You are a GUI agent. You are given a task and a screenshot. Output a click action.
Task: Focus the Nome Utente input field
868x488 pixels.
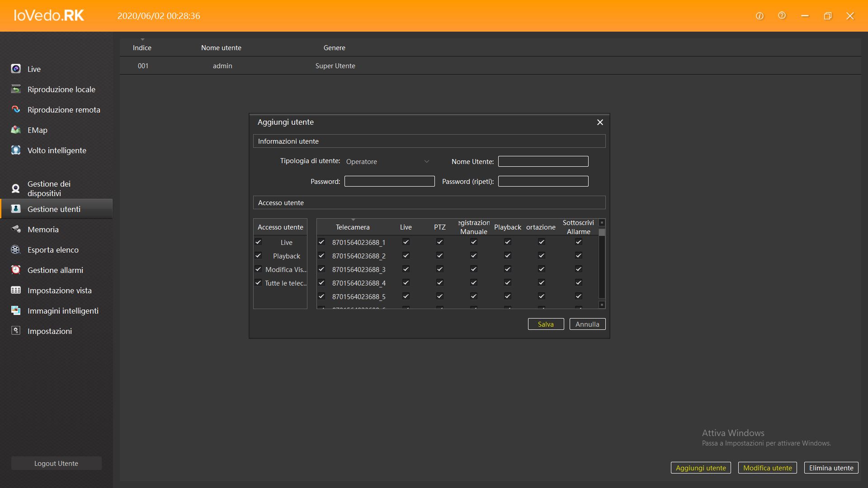point(543,161)
